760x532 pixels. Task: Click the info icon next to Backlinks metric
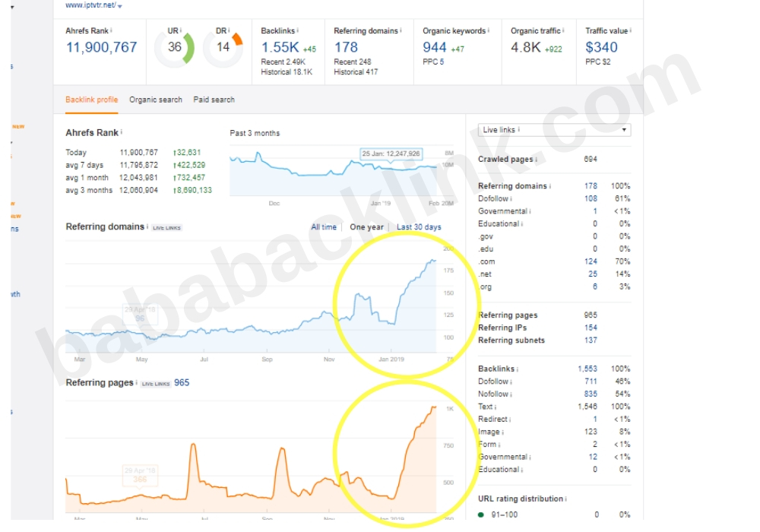tap(298, 30)
